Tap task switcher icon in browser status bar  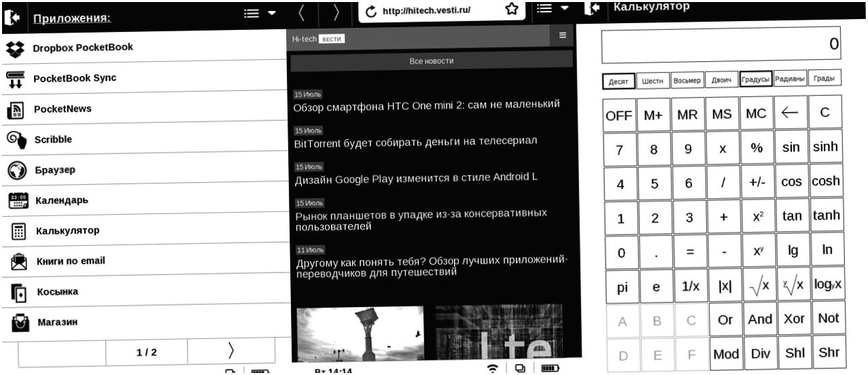pyautogui.click(x=521, y=368)
